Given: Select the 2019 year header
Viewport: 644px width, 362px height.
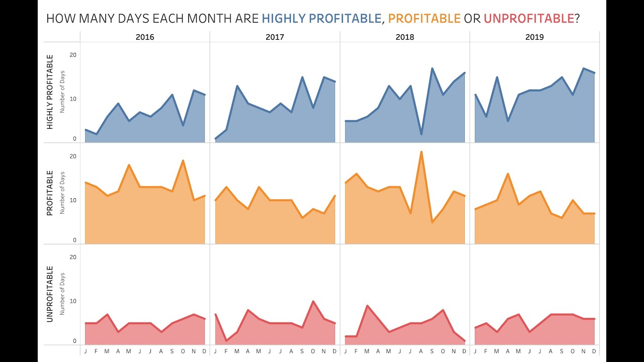Looking at the screenshot, I should pos(534,37).
